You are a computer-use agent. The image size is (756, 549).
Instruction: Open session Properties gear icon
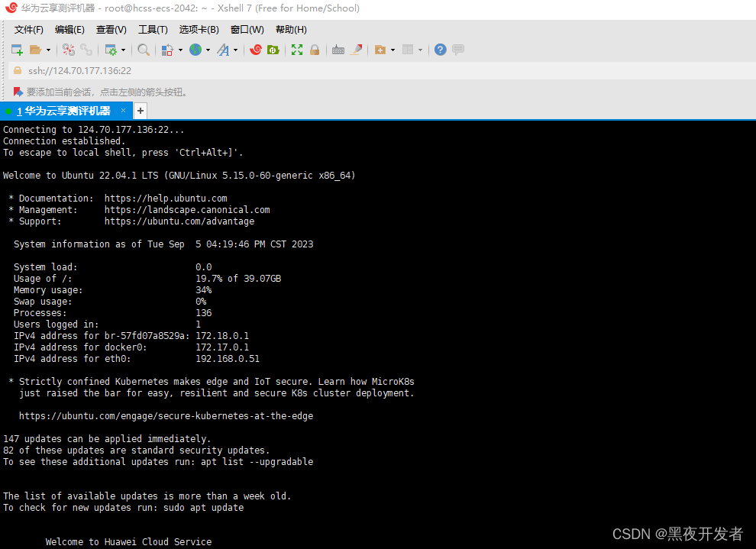coord(111,50)
